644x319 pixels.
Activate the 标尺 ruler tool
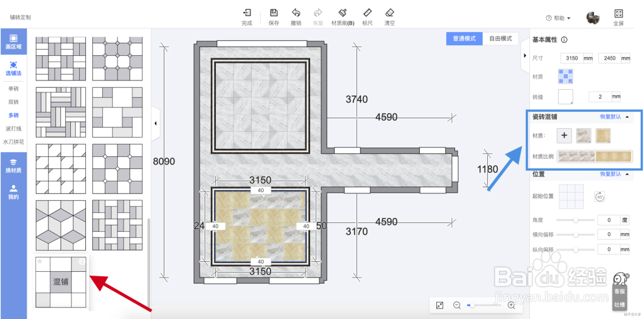pos(368,17)
